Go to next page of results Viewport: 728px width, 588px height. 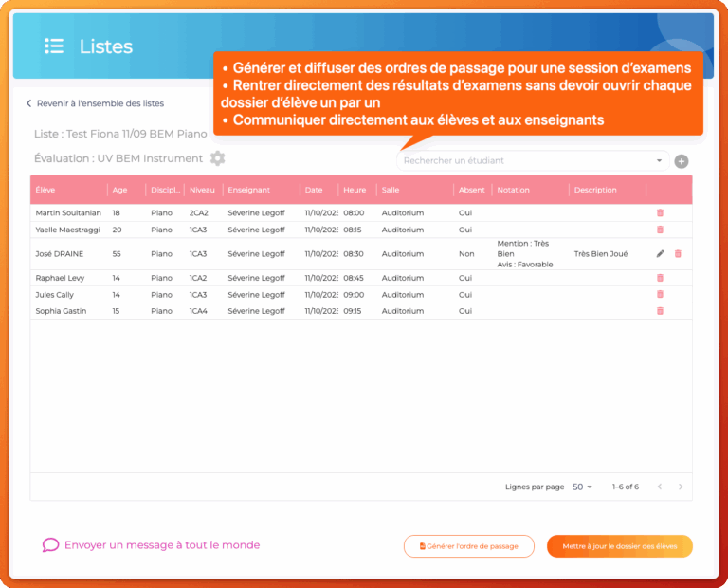click(x=680, y=487)
